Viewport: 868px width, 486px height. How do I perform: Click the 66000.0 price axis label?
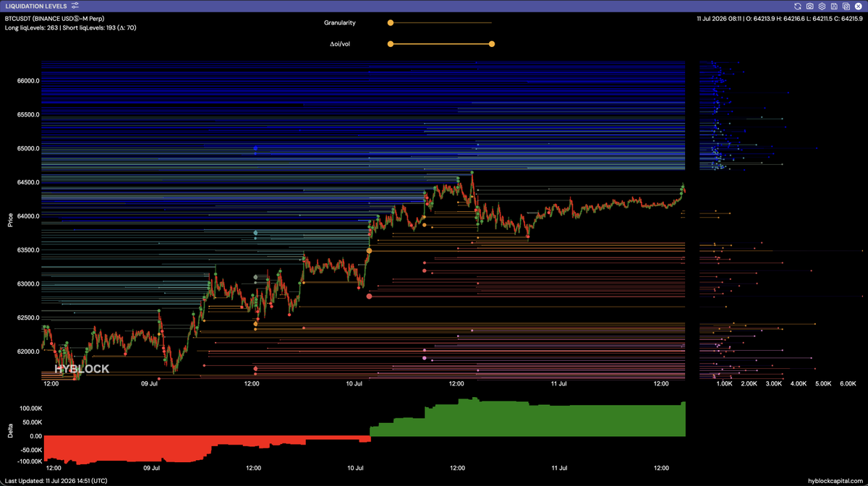(27, 81)
